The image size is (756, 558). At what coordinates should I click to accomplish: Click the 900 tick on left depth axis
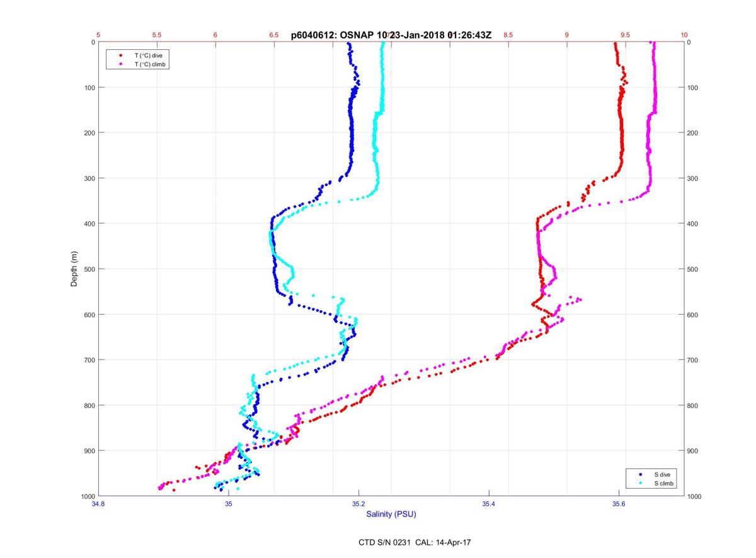tap(89, 451)
